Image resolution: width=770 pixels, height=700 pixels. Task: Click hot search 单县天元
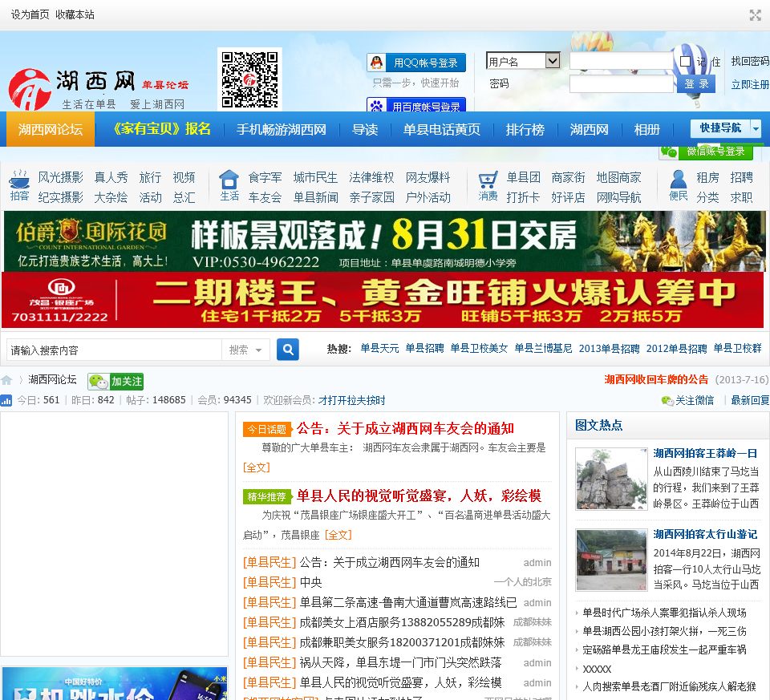click(x=379, y=349)
